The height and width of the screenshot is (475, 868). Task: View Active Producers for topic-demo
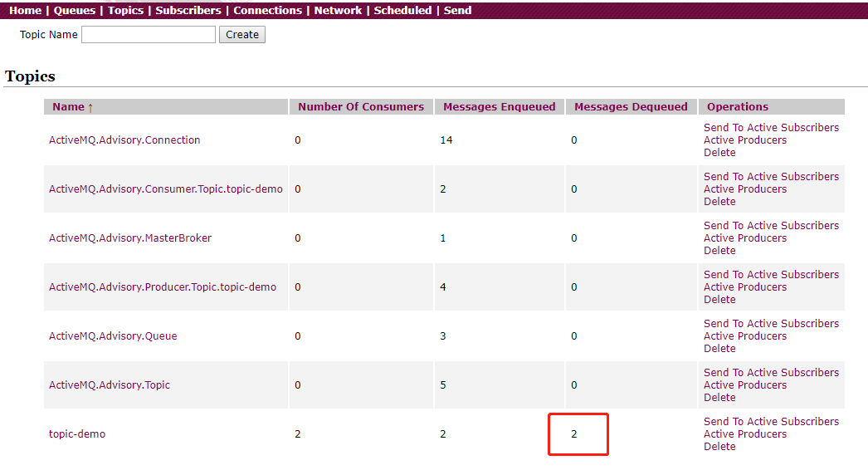(745, 434)
